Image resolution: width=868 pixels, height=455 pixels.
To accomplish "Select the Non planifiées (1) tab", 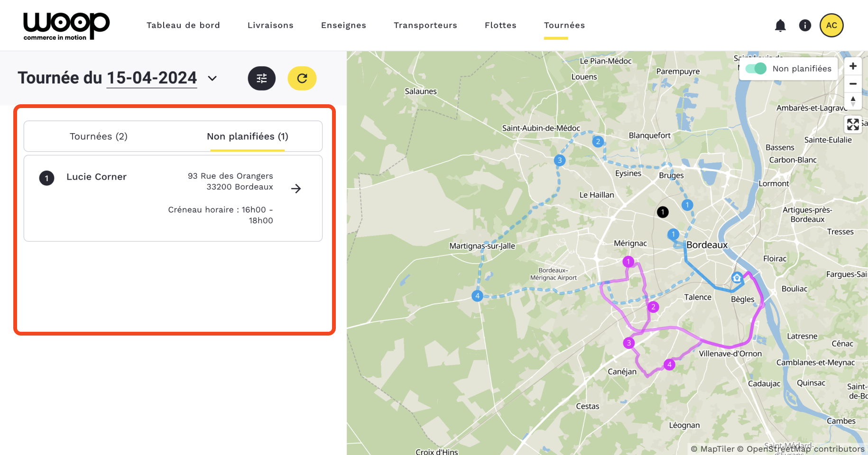I will [x=247, y=136].
